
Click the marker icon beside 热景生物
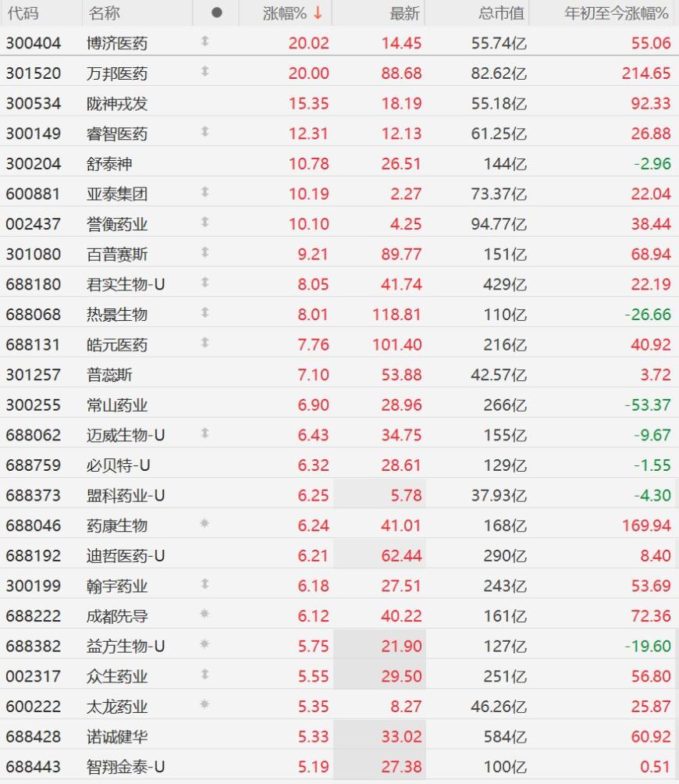[204, 312]
